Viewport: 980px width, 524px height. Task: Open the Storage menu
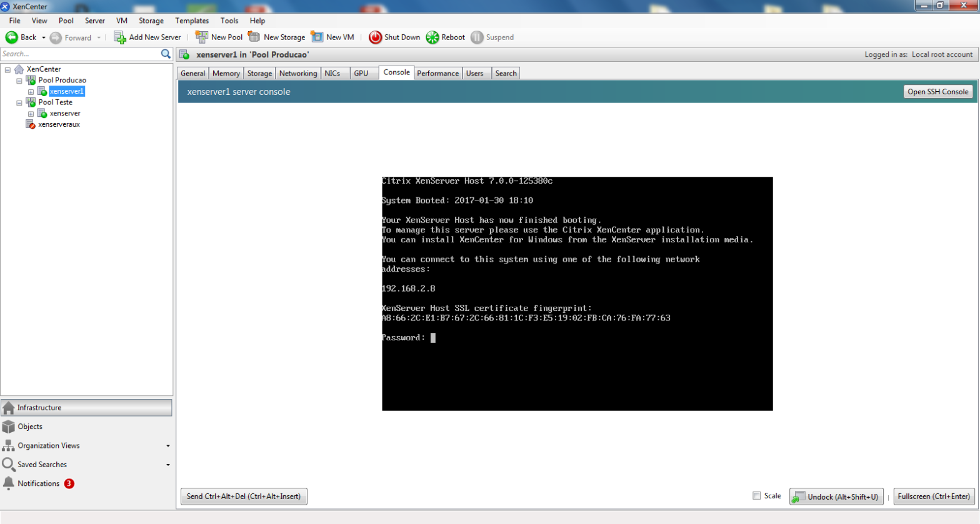[151, 21]
